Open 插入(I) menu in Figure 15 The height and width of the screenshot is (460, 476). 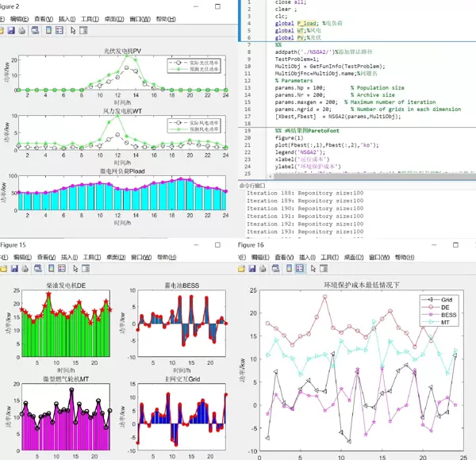coord(67,258)
